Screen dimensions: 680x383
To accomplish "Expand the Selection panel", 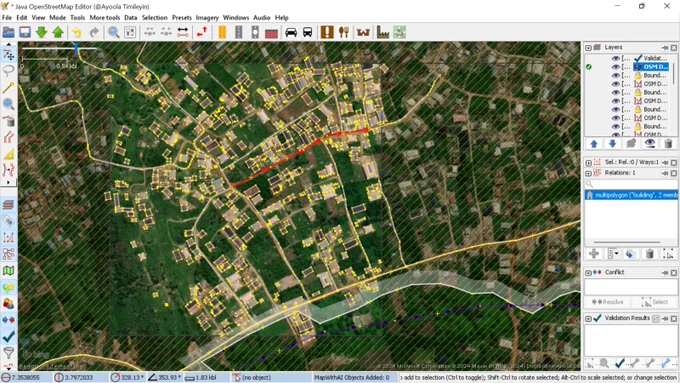I will click(588, 163).
